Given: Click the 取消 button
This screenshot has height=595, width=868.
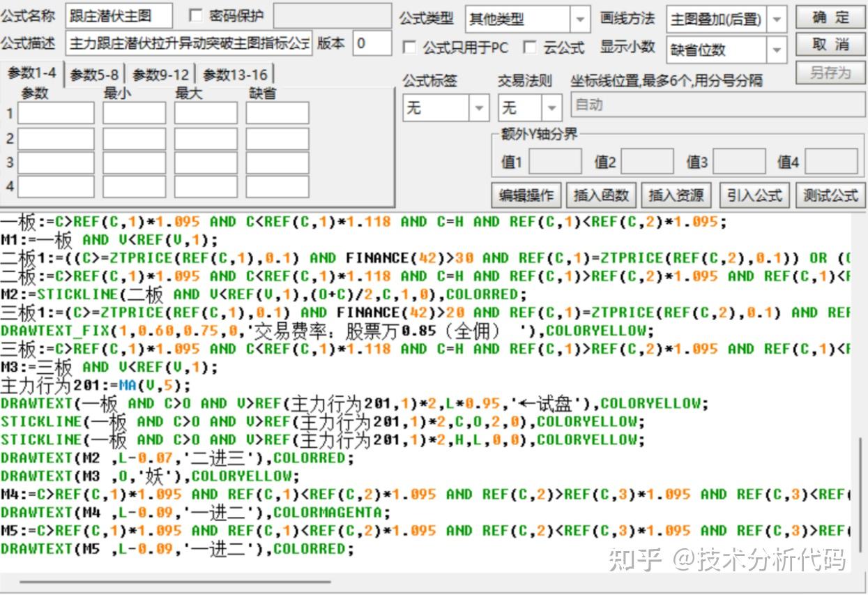Looking at the screenshot, I should coord(830,45).
